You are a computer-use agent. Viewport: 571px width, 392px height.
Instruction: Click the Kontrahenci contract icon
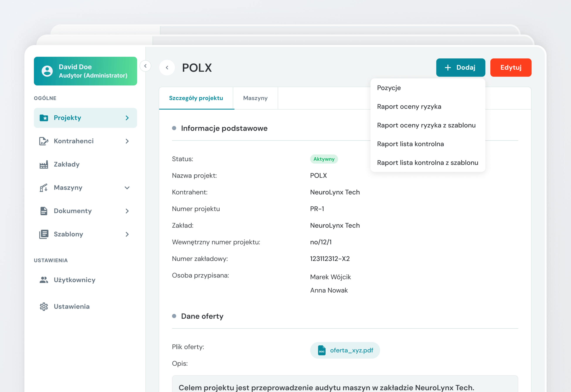44,141
